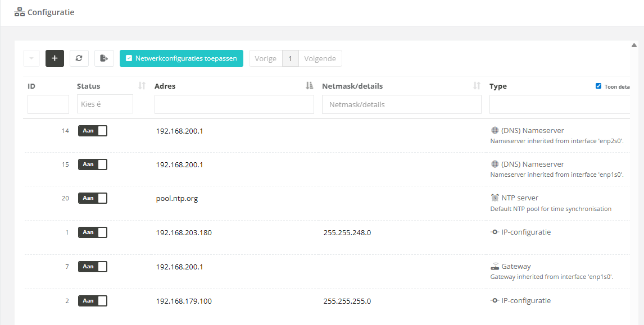Click the Status column sort arrows

[x=142, y=86]
